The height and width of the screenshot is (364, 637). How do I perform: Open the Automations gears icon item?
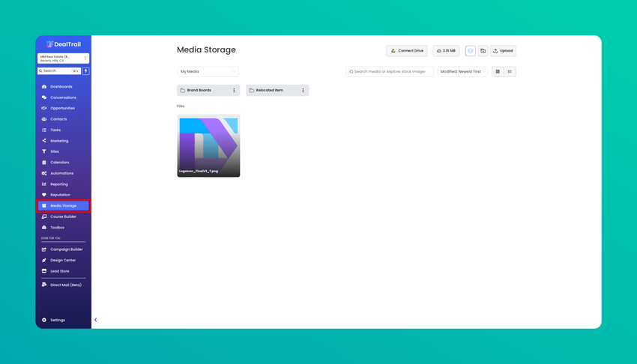(63, 173)
